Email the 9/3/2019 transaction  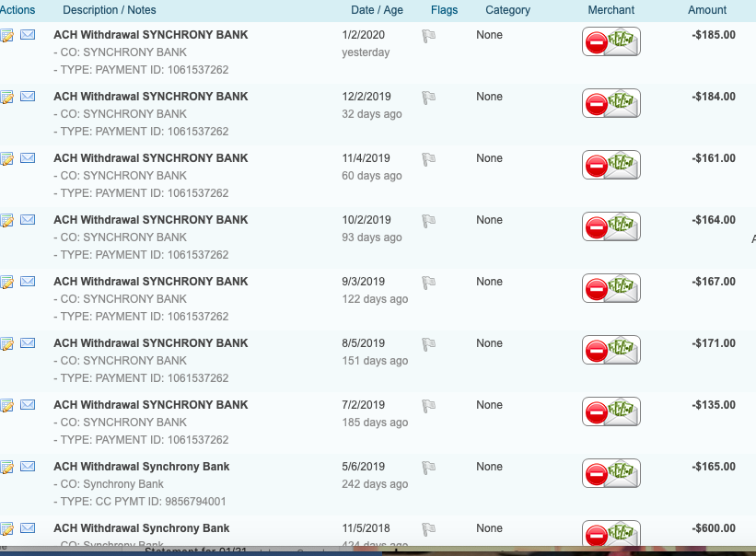(28, 282)
